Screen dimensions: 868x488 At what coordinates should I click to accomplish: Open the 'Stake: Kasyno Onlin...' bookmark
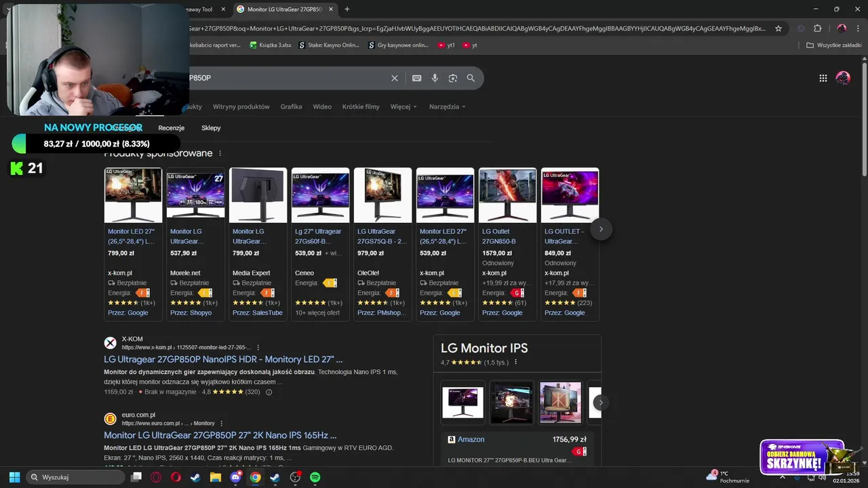[329, 45]
